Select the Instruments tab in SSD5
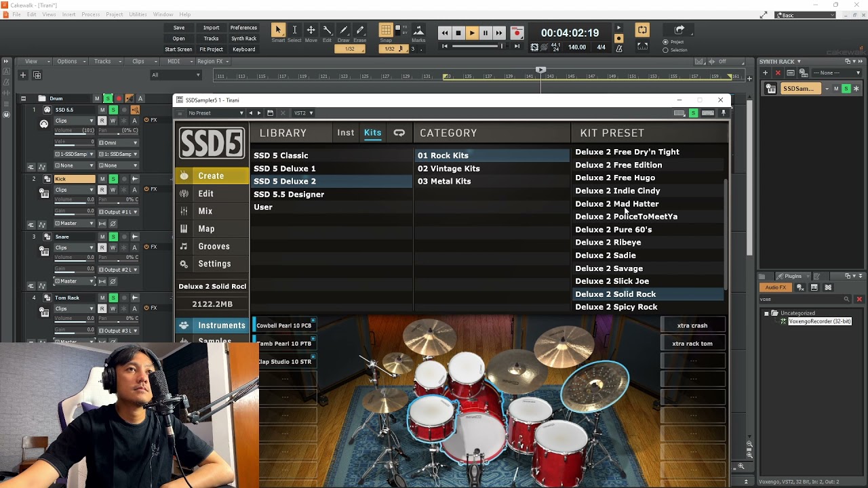The height and width of the screenshot is (488, 868). pyautogui.click(x=212, y=325)
